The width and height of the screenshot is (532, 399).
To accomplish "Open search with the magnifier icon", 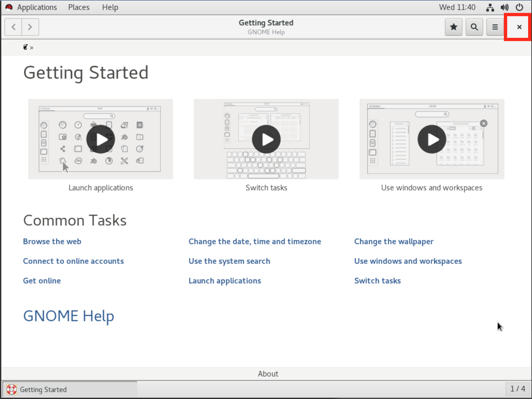I will (x=474, y=27).
